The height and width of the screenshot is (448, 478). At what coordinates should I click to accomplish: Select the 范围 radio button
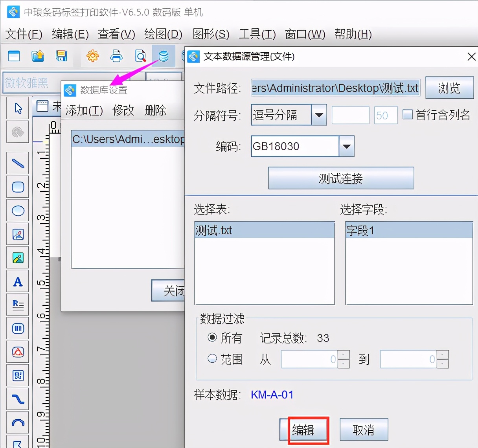(212, 359)
